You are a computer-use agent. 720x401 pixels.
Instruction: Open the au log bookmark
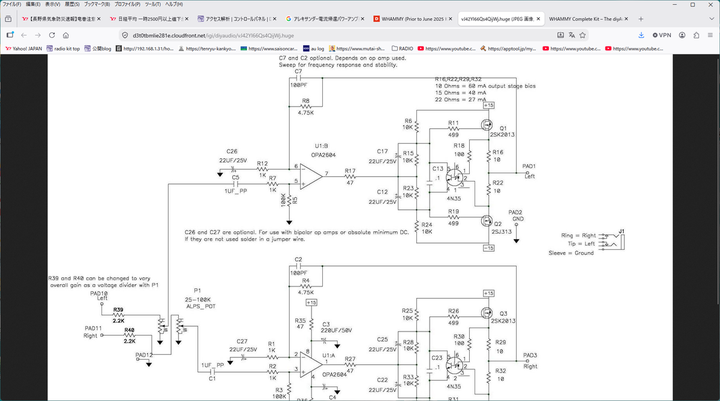314,48
